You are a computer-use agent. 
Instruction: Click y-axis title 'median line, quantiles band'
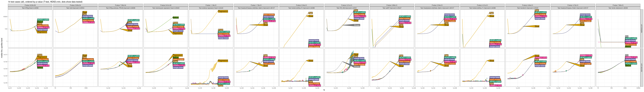point(2,48)
